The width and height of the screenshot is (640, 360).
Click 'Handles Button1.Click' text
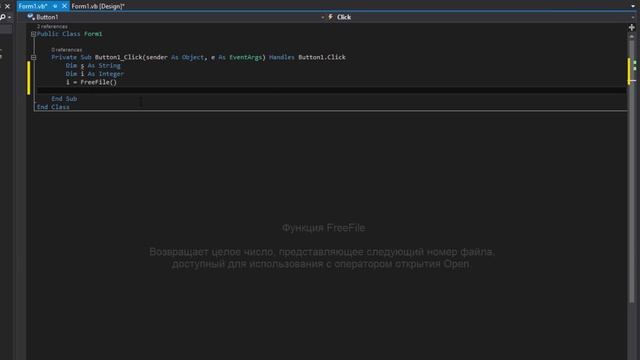[307, 58]
